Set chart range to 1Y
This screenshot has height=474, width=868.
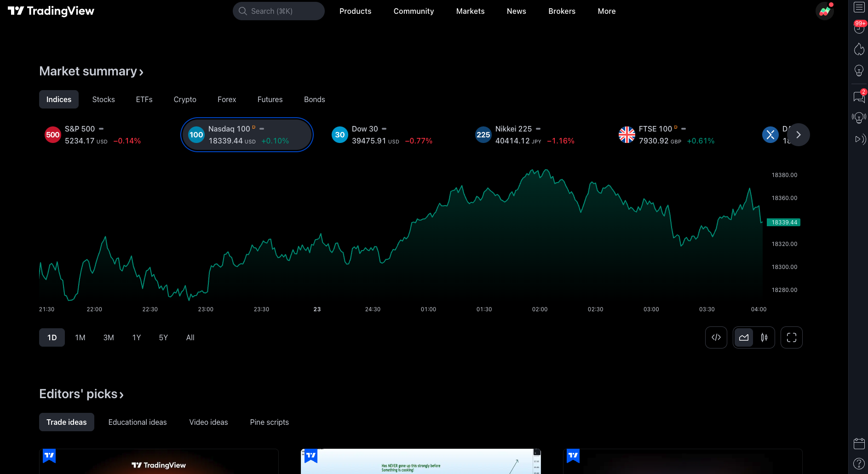137,337
